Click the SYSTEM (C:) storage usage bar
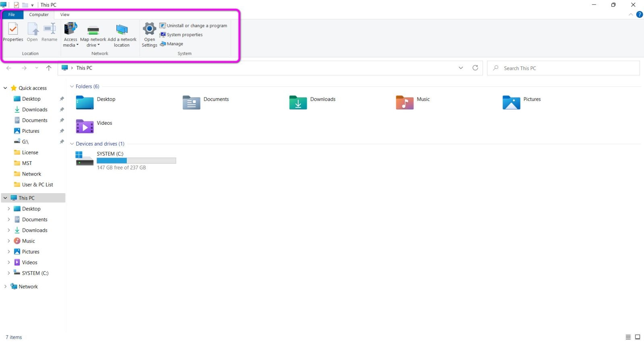The image size is (644, 342). (136, 161)
